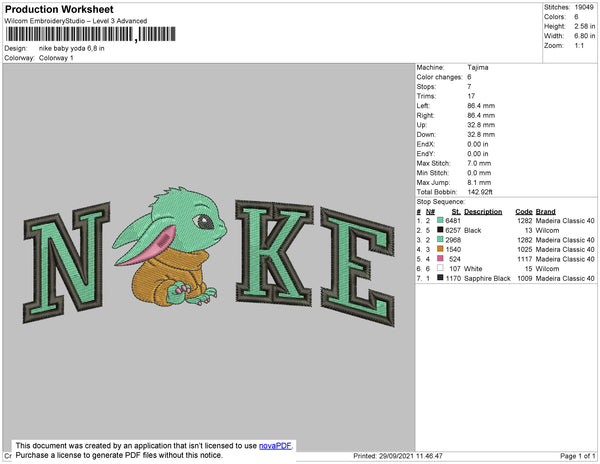
Task: Select the green 2968 thread swatch
Action: point(440,239)
